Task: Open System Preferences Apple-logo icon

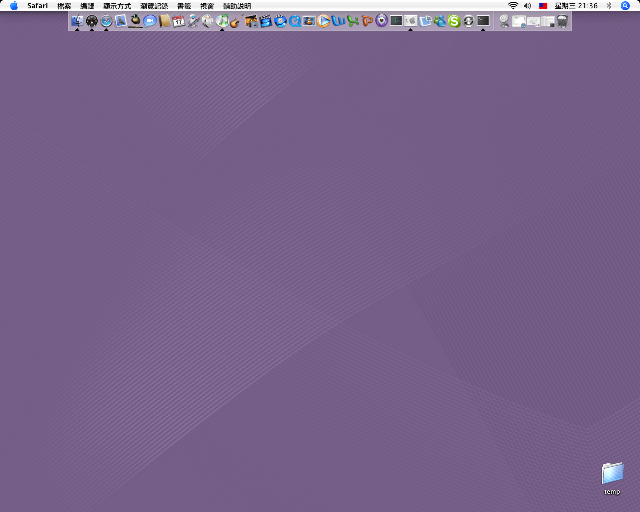Action: [411, 21]
